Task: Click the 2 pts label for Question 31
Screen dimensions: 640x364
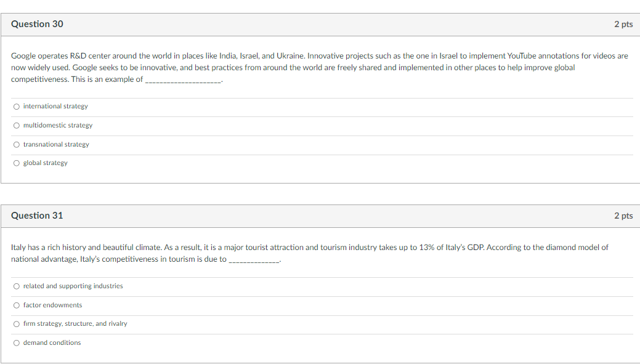Action: tap(623, 216)
